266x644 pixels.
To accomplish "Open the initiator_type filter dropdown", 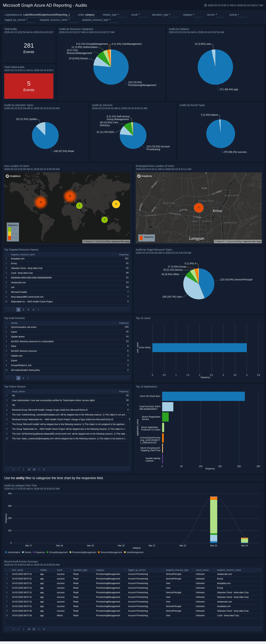I will [122, 15].
